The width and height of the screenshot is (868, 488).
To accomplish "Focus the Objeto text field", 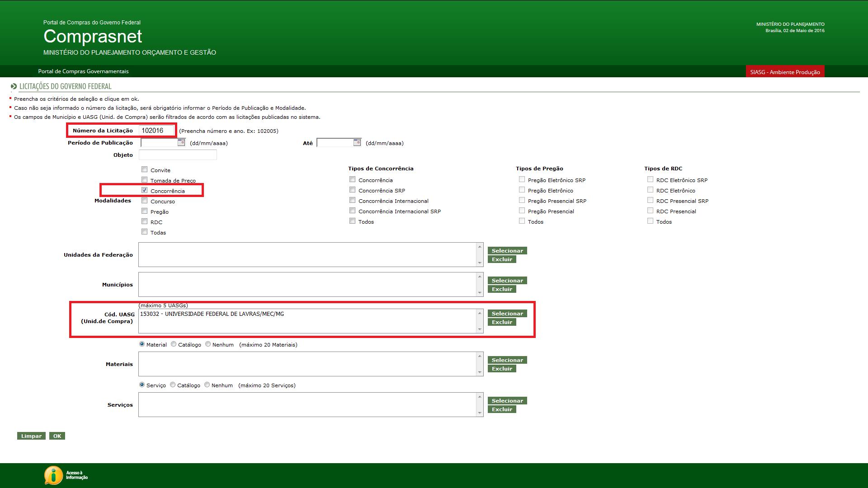I will point(178,155).
